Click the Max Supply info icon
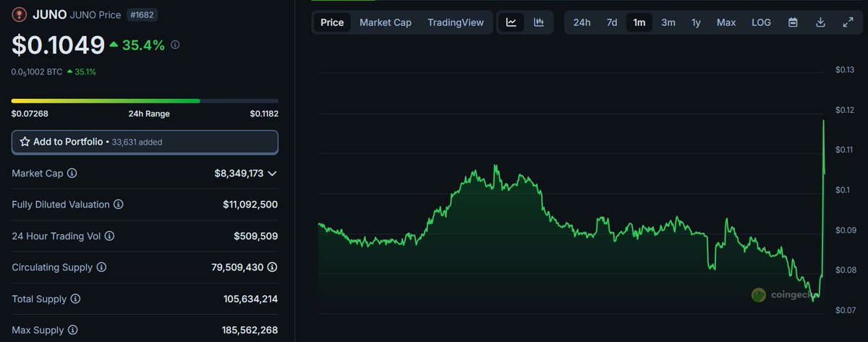The height and width of the screenshot is (342, 868). 73,330
